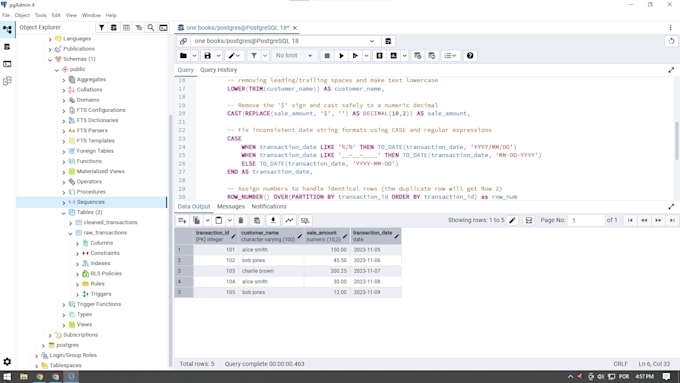Click the Save data changes icon
The width and height of the screenshot is (680, 383).
point(257,220)
